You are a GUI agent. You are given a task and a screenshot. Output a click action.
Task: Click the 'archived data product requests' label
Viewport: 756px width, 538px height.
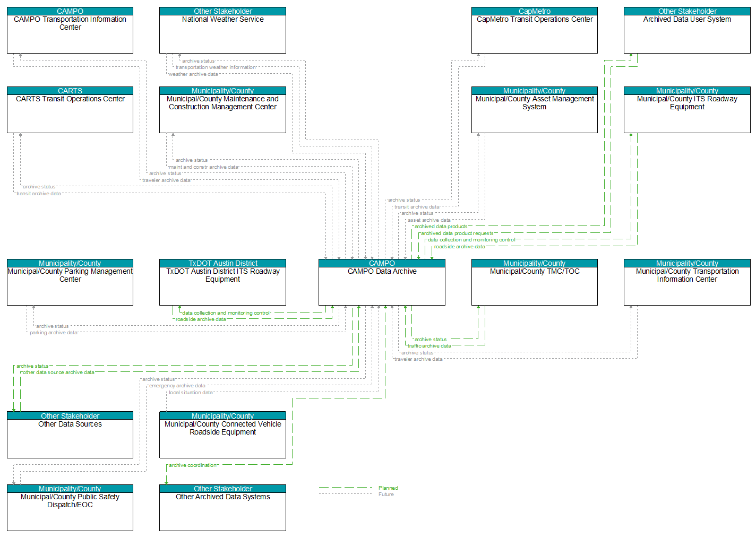(457, 233)
